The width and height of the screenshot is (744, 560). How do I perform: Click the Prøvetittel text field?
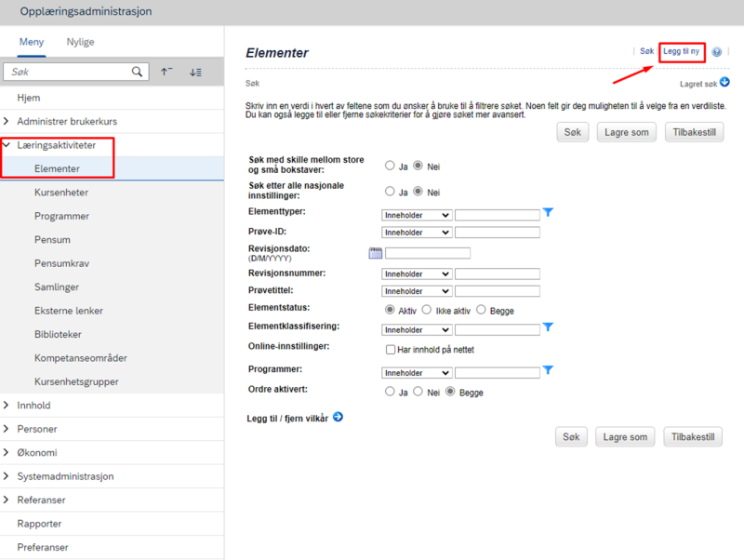click(498, 291)
